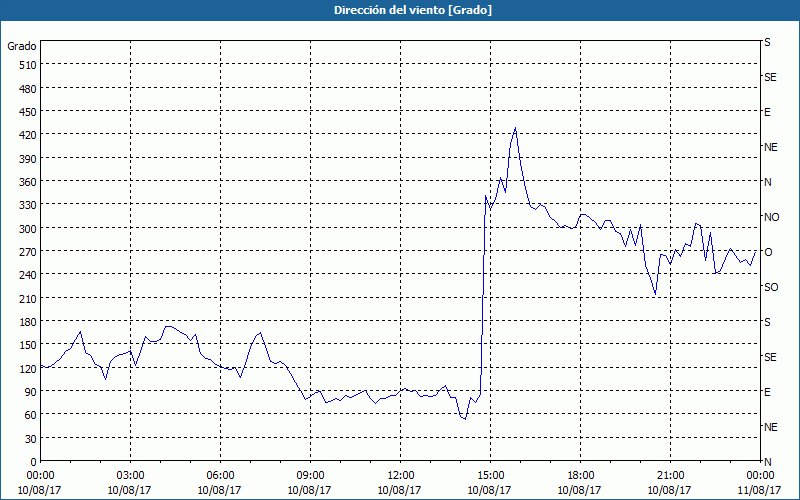The width and height of the screenshot is (800, 500).
Task: Click the 360 degree axis label
Action: 28,182
